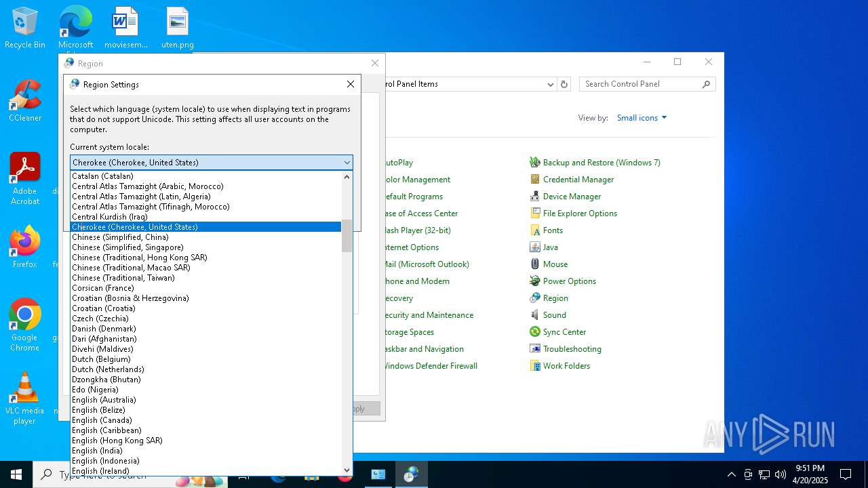This screenshot has width=868, height=488.
Task: Open the Storage Spaces link
Action: coord(410,332)
